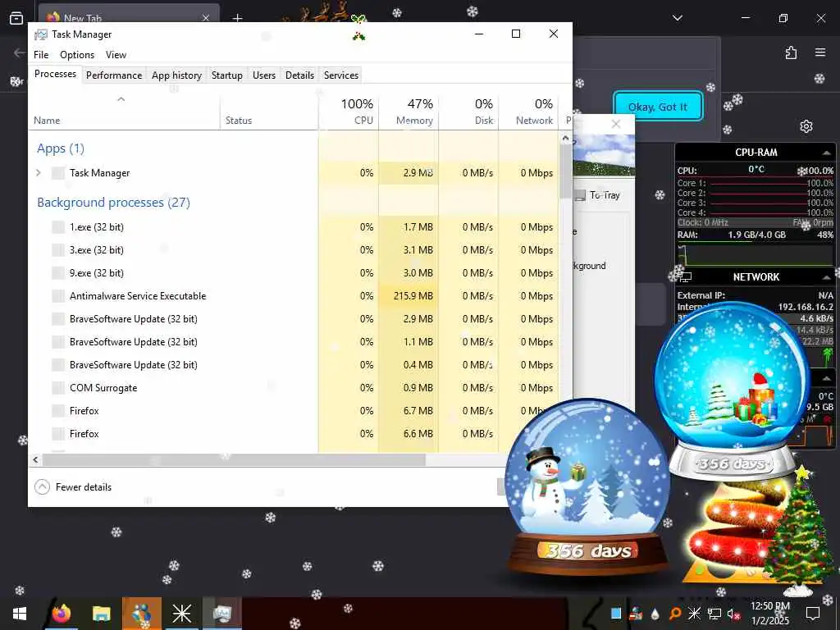Click the horizontal scrollbar in Task Manager
Screen dimensions: 840x630
click(234, 459)
